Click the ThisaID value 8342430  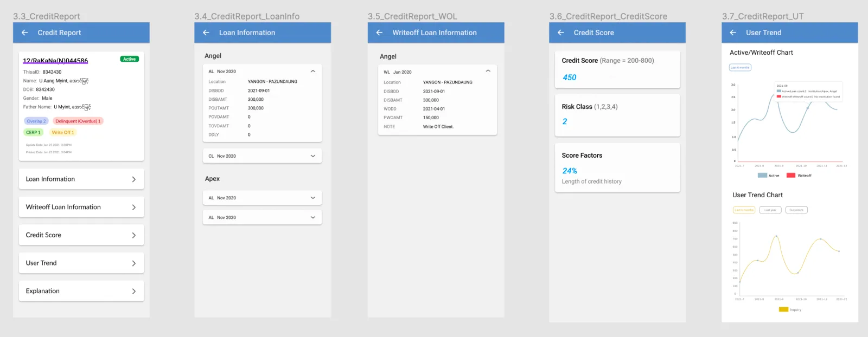[x=52, y=72]
